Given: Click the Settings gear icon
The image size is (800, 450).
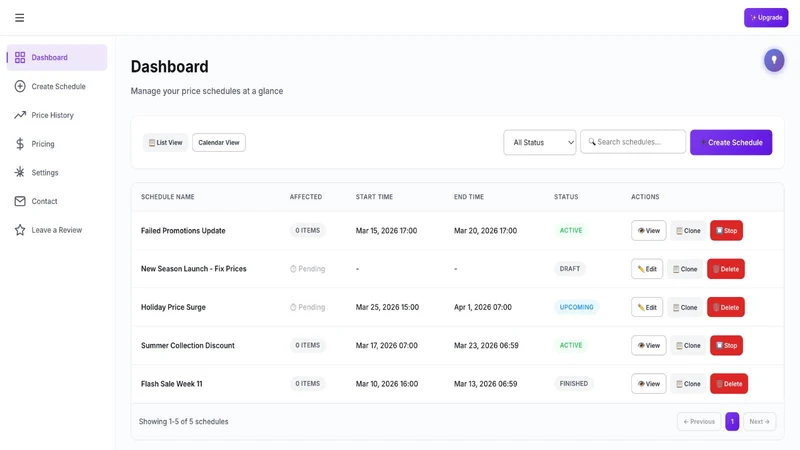Looking at the screenshot, I should click(x=20, y=172).
